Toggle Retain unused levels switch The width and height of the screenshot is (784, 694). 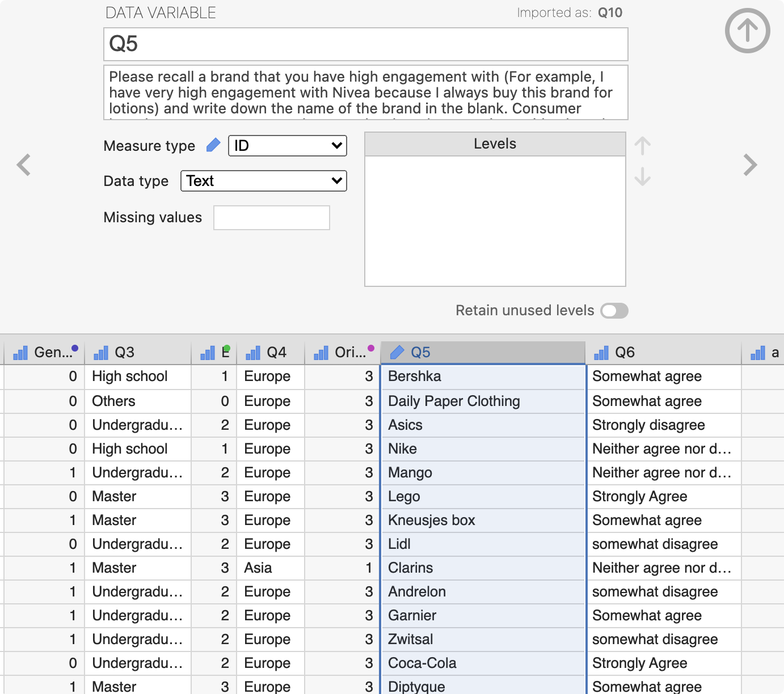(x=614, y=311)
